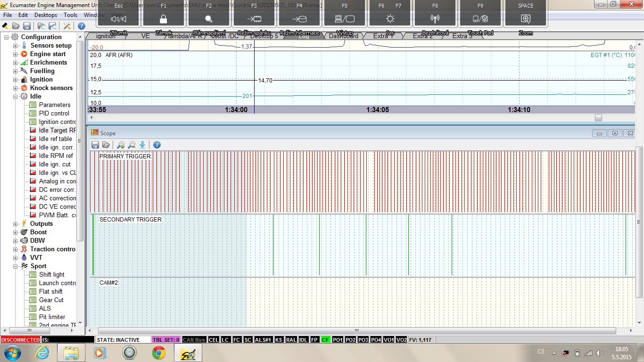Switch to the VE tab
This screenshot has width=644, height=362.
pos(145,36)
